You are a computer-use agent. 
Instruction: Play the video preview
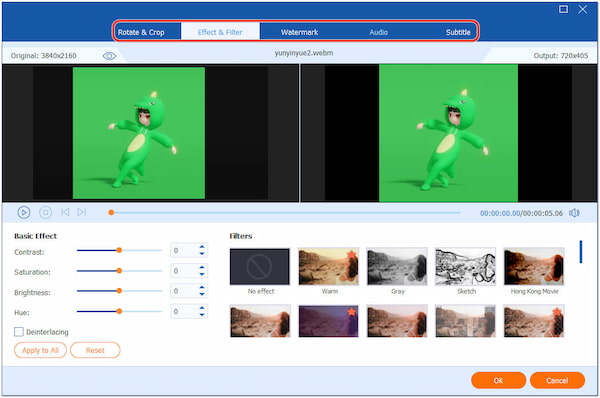tap(24, 212)
